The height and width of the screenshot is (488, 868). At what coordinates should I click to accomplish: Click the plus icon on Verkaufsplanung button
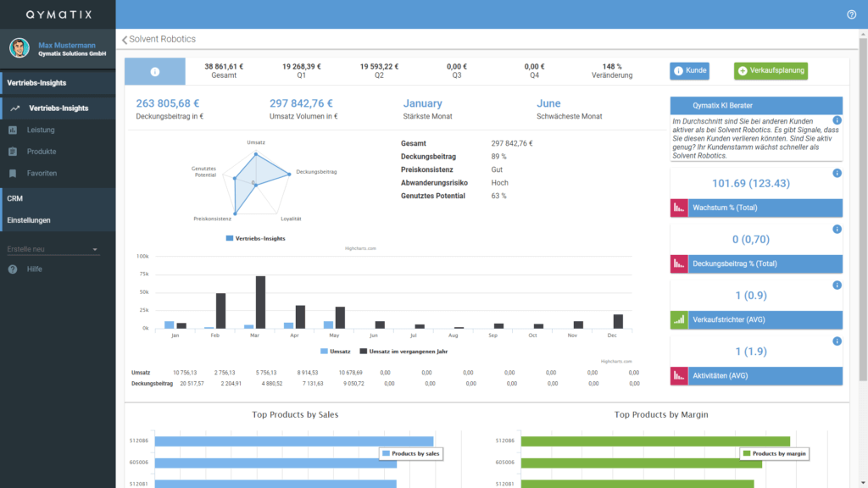pos(743,71)
